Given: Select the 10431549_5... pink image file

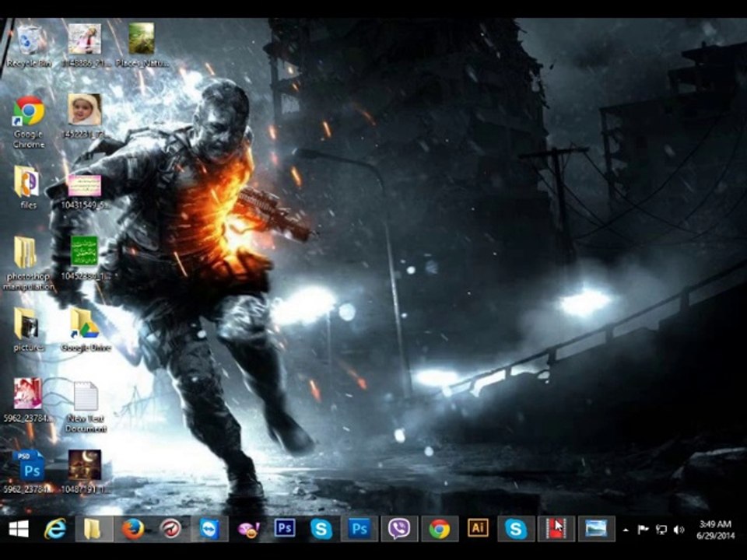Looking at the screenshot, I should 85,191.
